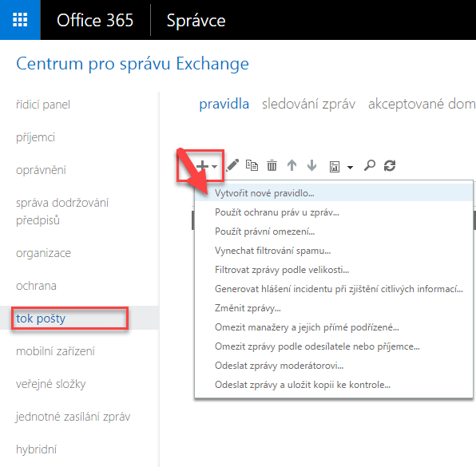Click the pencil edit icon
Screen dimensions: 476x467
232,165
